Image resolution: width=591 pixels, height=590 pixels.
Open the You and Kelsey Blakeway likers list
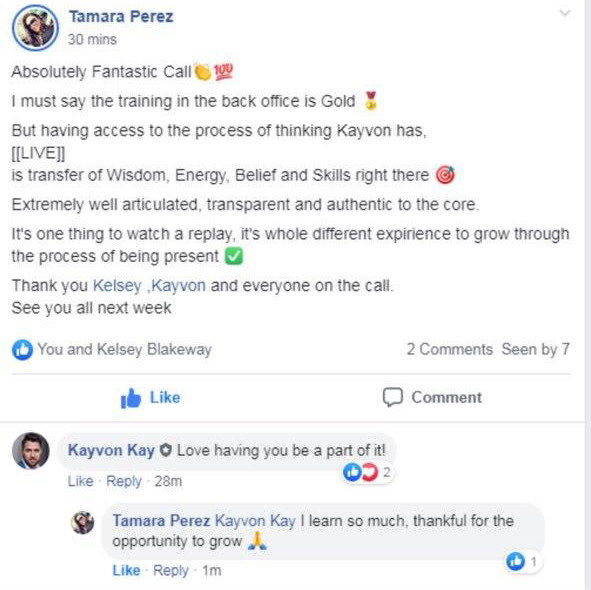click(124, 349)
